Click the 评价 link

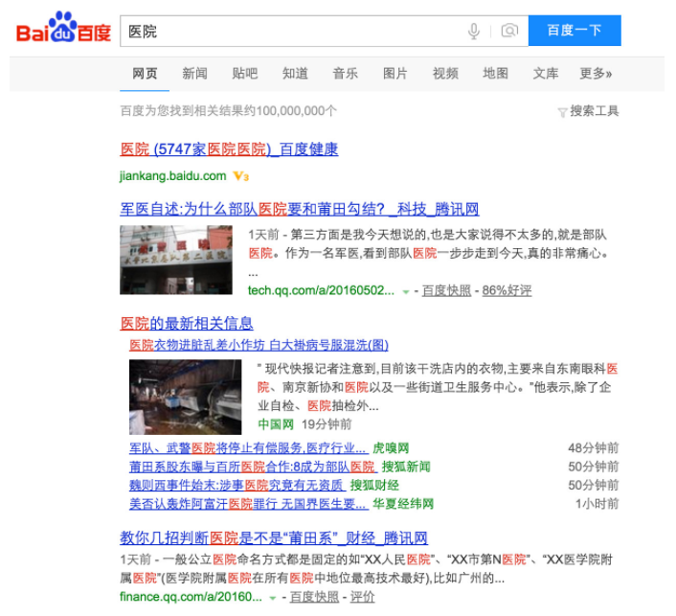point(362,597)
